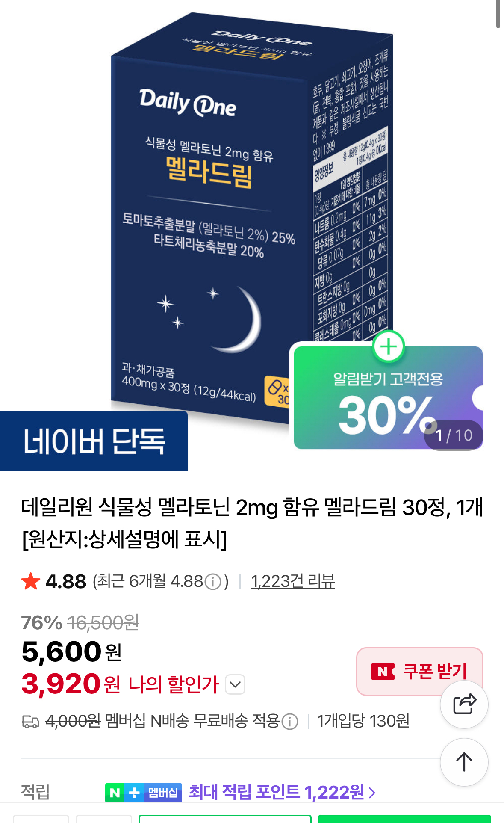
Task: Open the 멜라드림 product box image
Action: tap(251, 218)
